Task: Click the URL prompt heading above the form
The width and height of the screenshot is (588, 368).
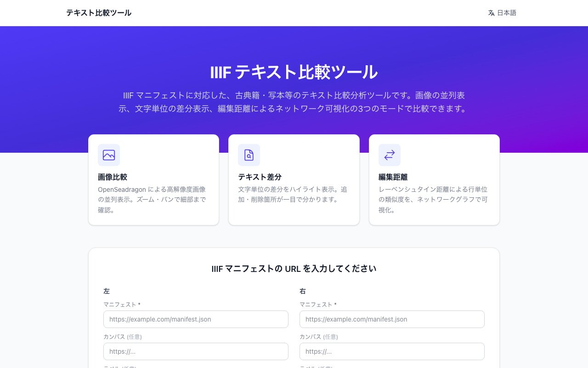Action: point(294,268)
